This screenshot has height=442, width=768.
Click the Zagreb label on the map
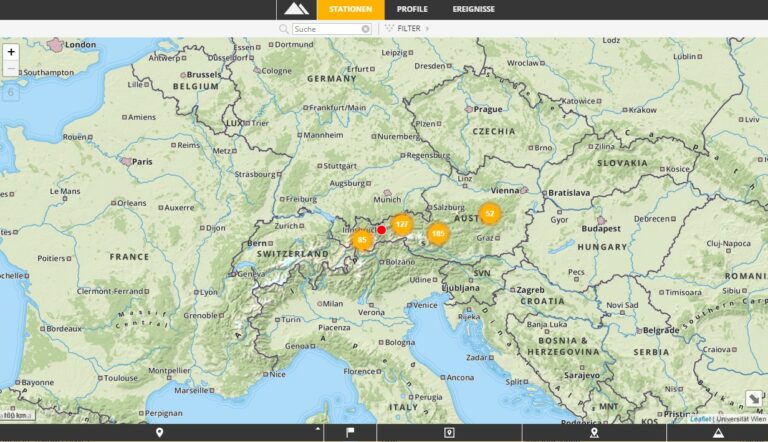pos(530,290)
